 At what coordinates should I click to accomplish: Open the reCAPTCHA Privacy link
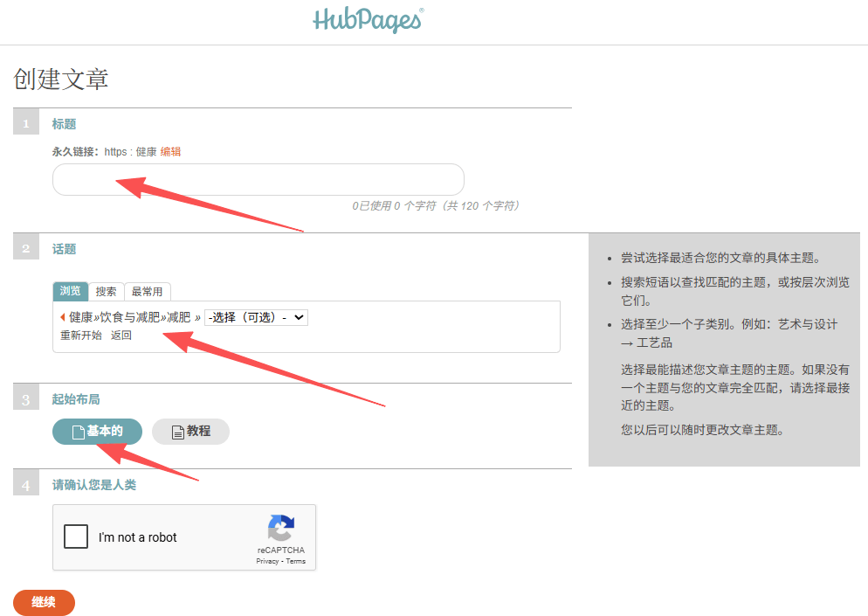pyautogui.click(x=267, y=561)
